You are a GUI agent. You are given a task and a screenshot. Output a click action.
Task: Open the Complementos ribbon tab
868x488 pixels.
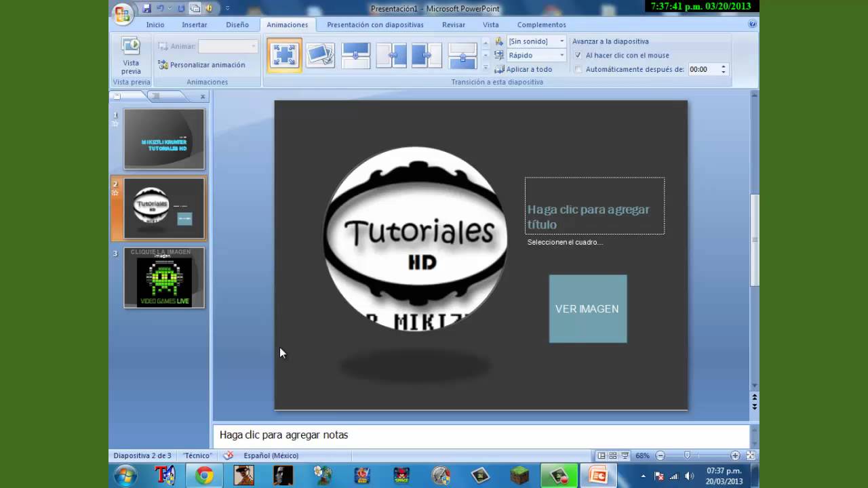coord(542,24)
